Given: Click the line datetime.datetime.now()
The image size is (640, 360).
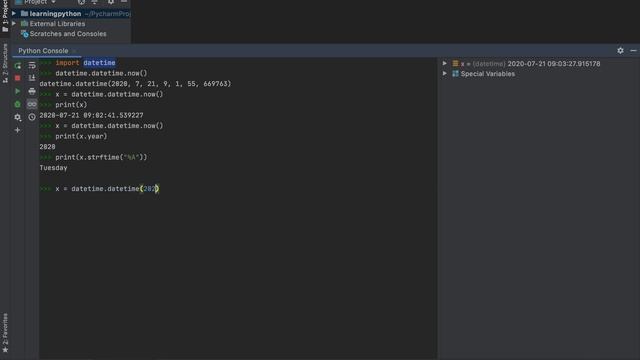Looking at the screenshot, I should click(x=101, y=73).
